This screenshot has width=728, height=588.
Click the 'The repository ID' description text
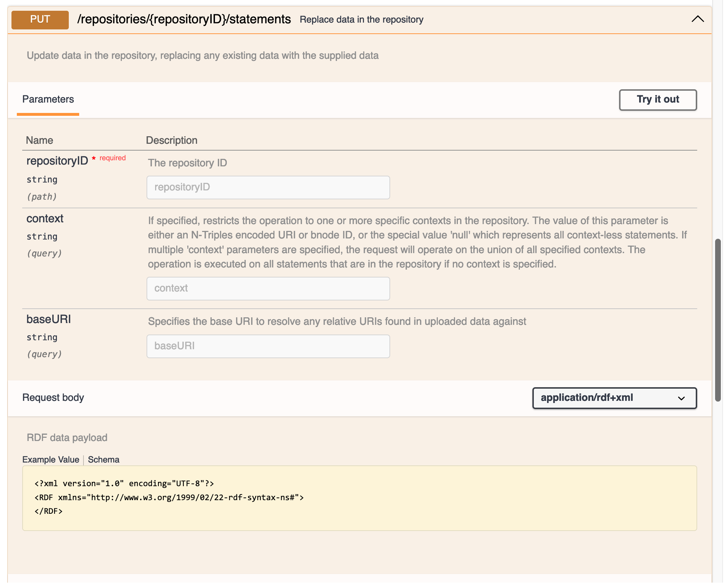(187, 163)
